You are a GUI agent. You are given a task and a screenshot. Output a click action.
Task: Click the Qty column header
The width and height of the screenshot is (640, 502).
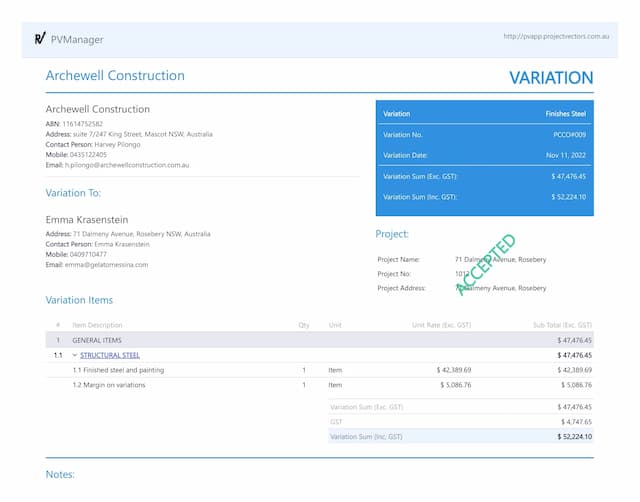(303, 325)
